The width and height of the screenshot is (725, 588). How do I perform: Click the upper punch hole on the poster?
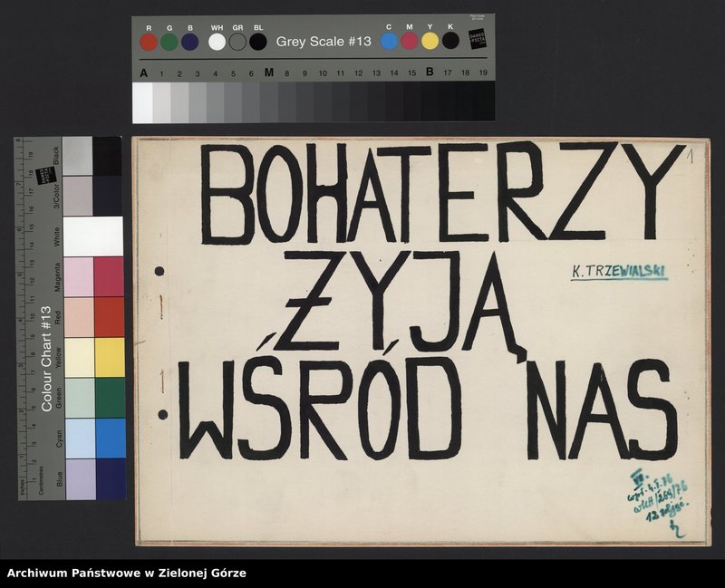159,271
